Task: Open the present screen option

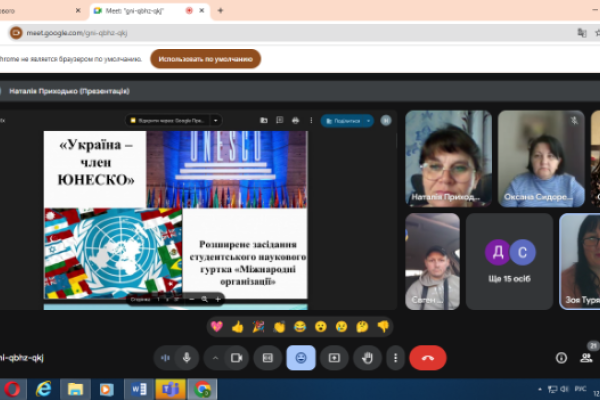Action: coord(334,357)
